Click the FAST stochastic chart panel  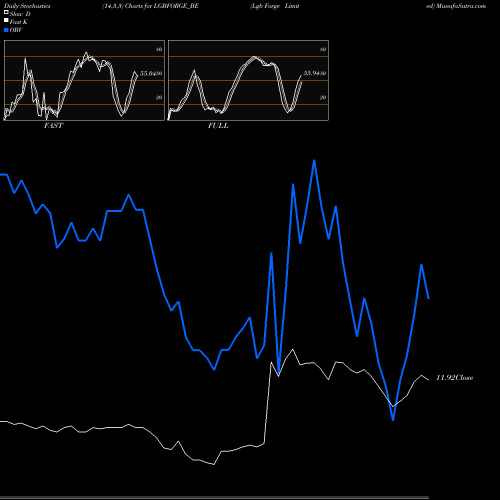click(84, 80)
